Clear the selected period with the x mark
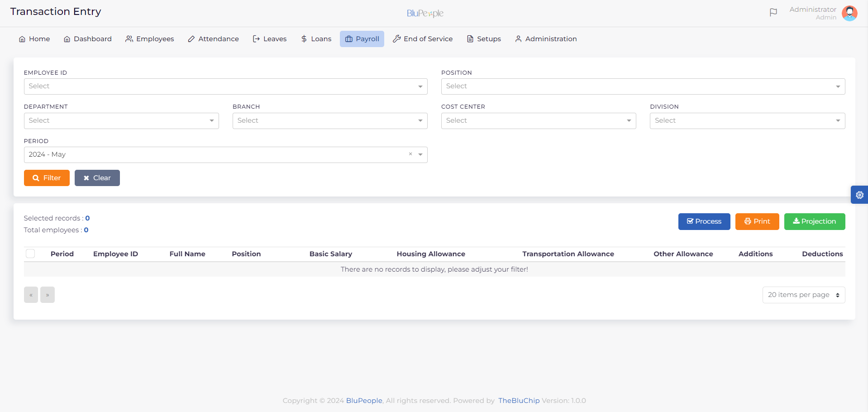 pyautogui.click(x=410, y=154)
